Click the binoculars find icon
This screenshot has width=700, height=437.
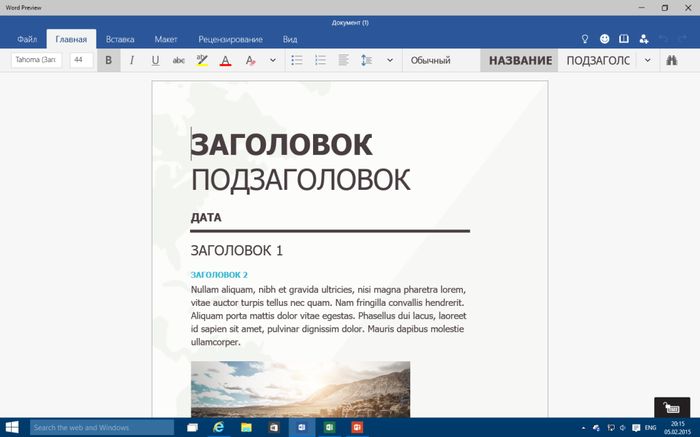pos(673,60)
